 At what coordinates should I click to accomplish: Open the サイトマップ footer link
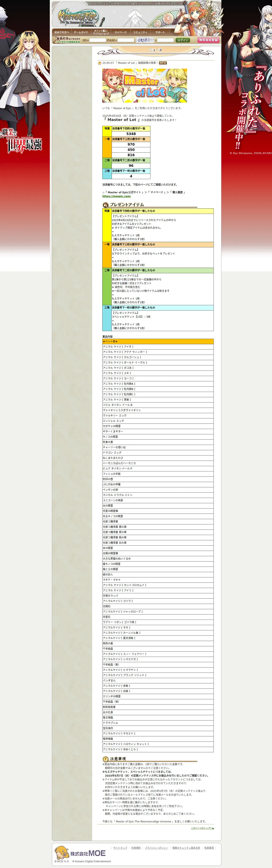[x=120, y=848]
